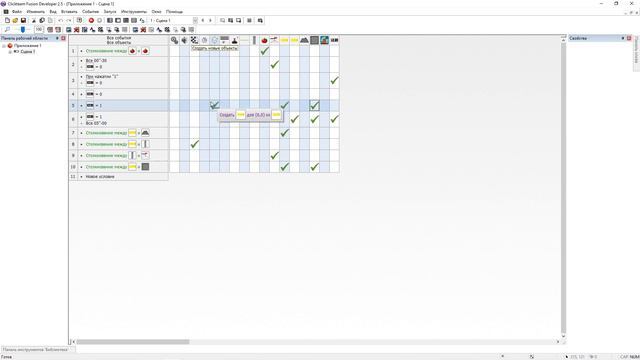Toggle row 8 Storyboard controls checkmark
The image size is (640, 360).
(x=194, y=144)
